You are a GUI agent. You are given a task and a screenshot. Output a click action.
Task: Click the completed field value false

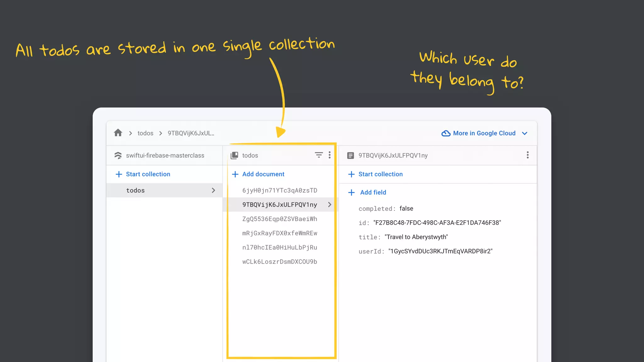(406, 208)
